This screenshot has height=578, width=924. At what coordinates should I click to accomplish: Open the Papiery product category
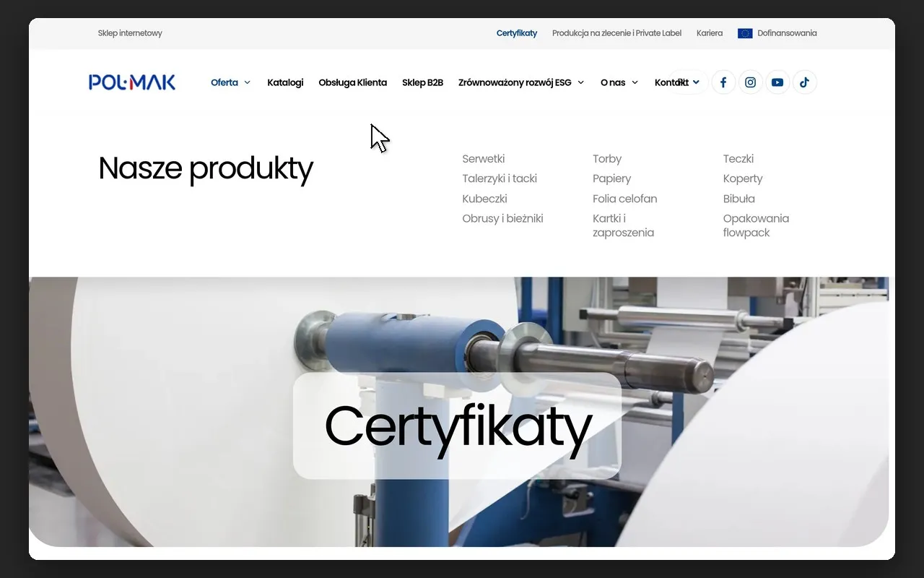pyautogui.click(x=612, y=178)
